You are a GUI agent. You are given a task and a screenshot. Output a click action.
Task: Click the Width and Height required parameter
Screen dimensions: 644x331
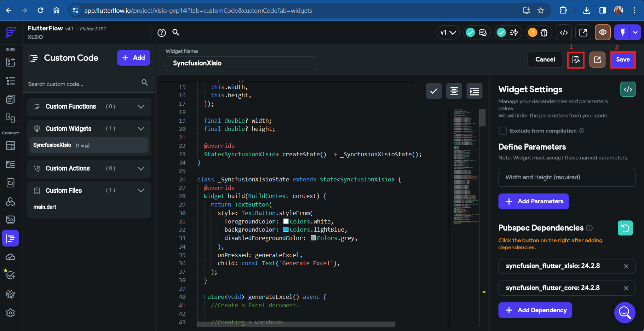pos(567,178)
